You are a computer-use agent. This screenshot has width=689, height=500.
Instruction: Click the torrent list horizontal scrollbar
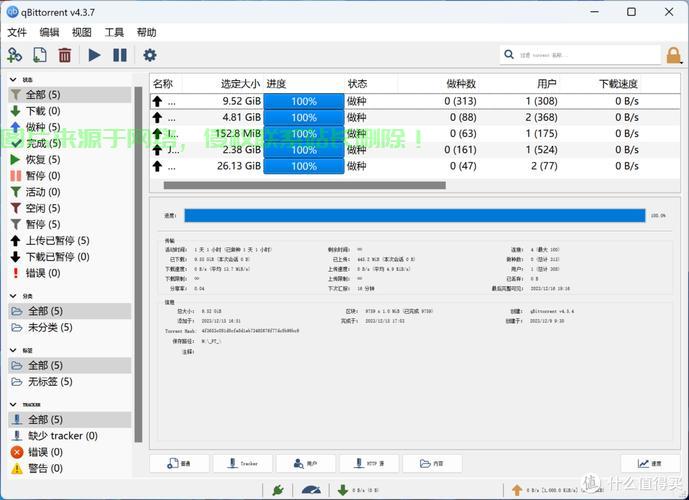(x=305, y=185)
